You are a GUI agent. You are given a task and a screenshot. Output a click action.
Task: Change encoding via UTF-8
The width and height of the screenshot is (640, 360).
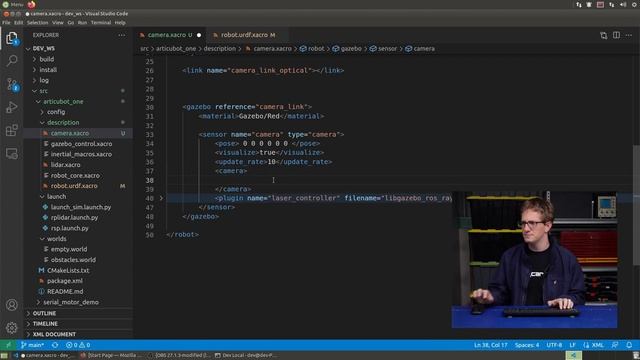coord(554,345)
